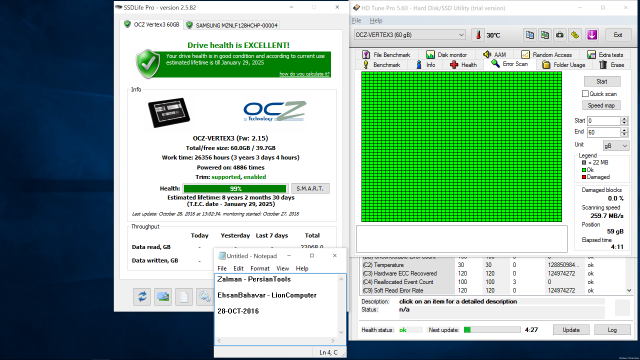
Task: Click the SSDLife Pro title bar icon
Action: (x=119, y=7)
